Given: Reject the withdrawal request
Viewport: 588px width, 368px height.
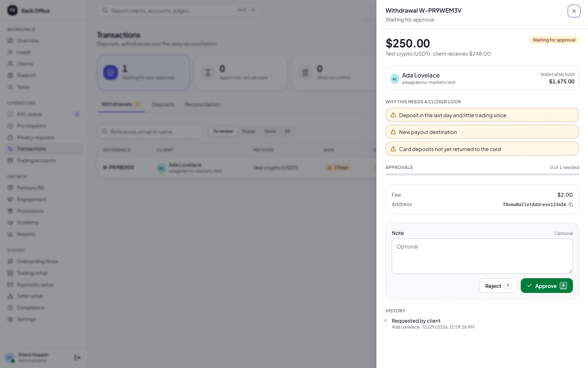Looking at the screenshot, I should pos(498,286).
